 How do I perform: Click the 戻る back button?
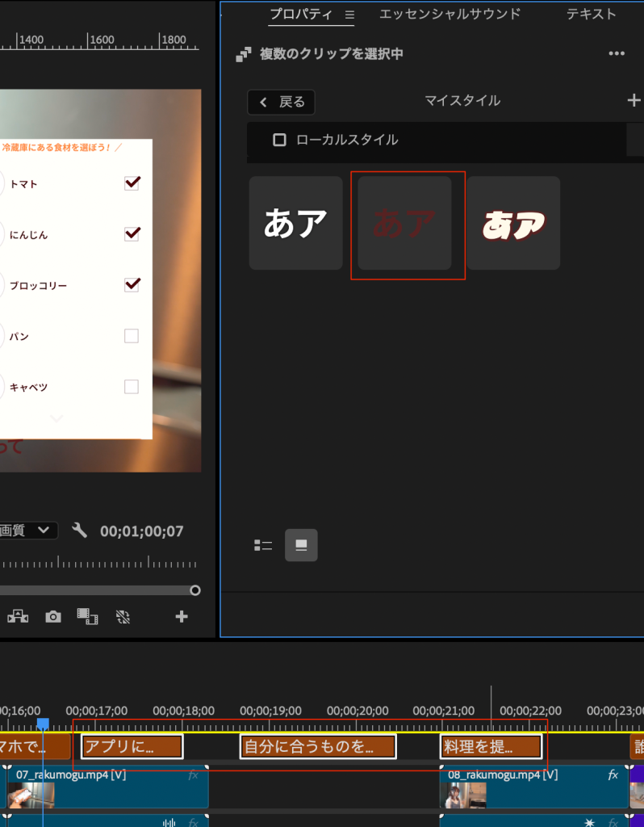click(x=281, y=102)
